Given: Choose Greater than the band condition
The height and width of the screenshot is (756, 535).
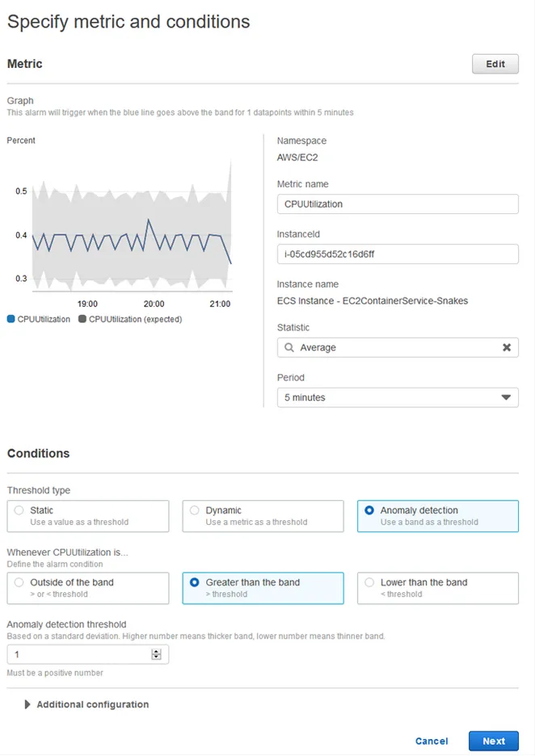Looking at the screenshot, I should (195, 582).
